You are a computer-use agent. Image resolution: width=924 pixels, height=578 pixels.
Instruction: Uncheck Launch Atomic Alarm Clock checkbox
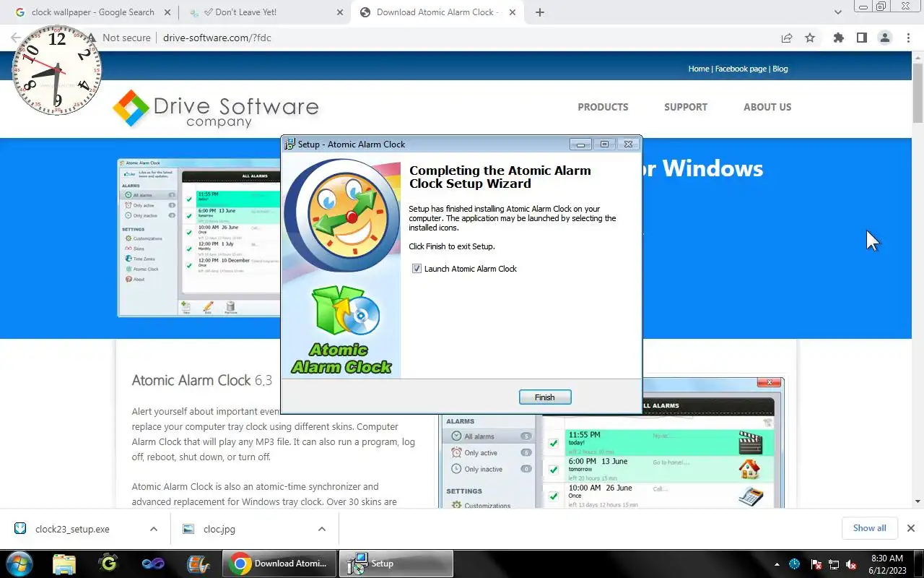tap(417, 269)
